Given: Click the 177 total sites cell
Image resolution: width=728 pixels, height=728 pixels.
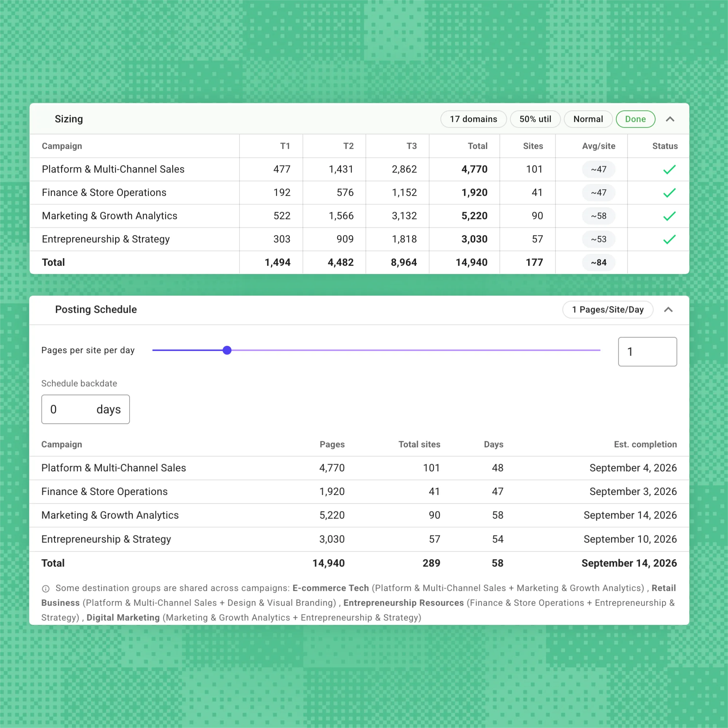Looking at the screenshot, I should pos(534,262).
